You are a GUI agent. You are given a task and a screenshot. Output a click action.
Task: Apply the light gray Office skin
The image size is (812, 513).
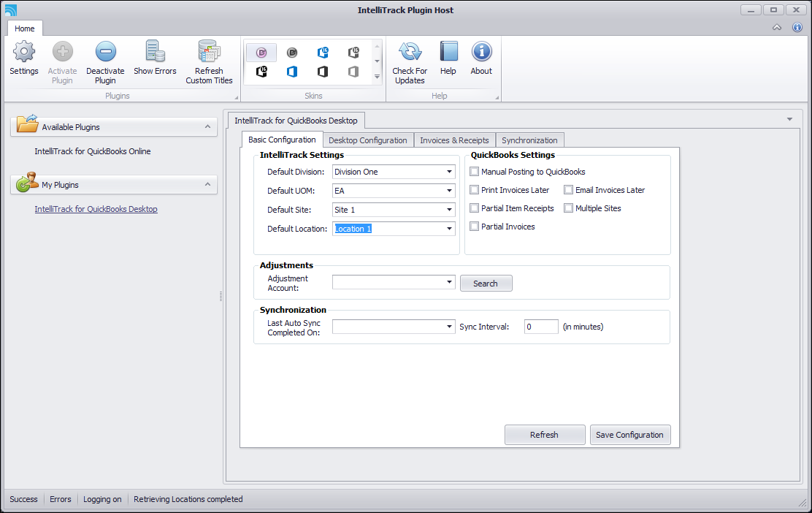tap(353, 72)
